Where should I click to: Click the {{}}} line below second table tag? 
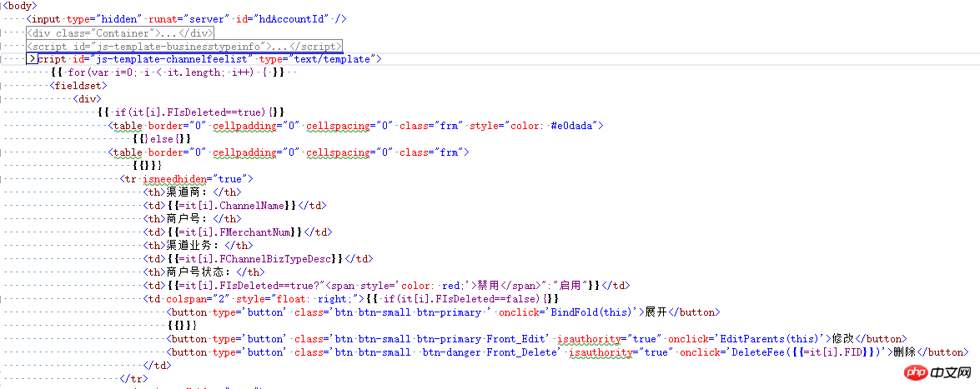coord(148,166)
